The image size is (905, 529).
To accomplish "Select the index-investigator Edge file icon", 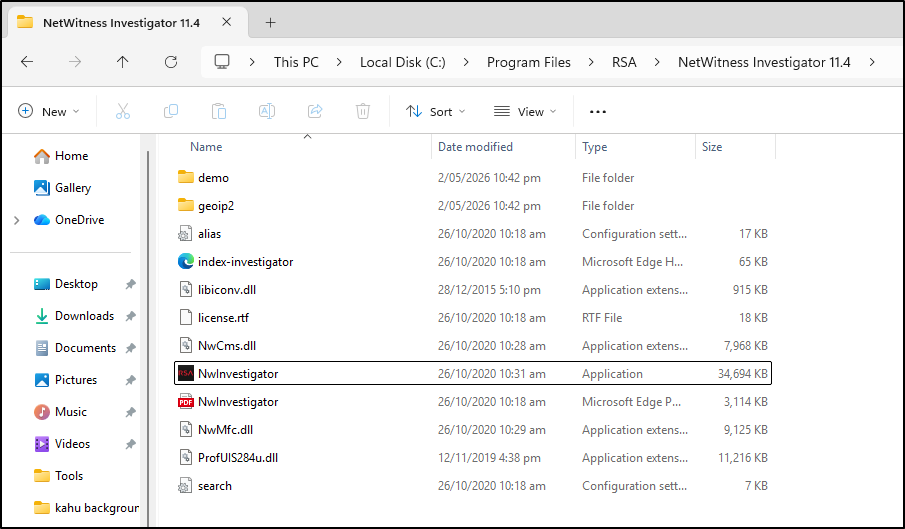I will click(185, 261).
